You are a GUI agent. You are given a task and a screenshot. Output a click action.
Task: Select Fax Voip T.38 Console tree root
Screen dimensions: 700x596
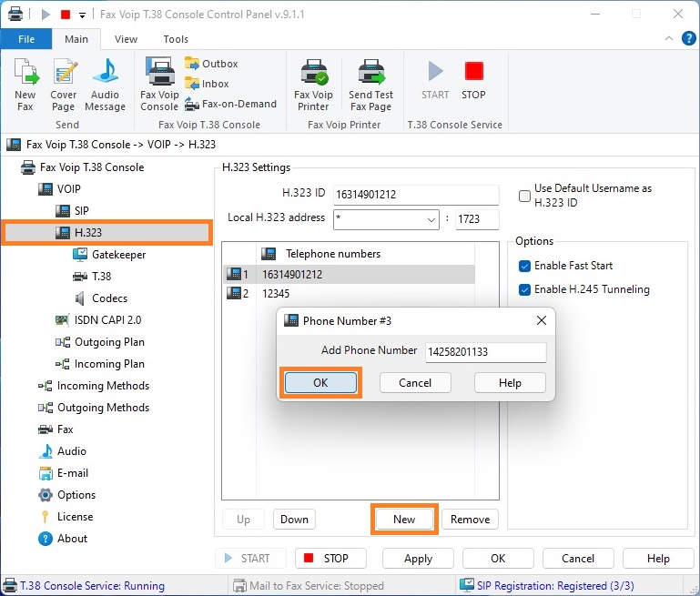(x=83, y=167)
